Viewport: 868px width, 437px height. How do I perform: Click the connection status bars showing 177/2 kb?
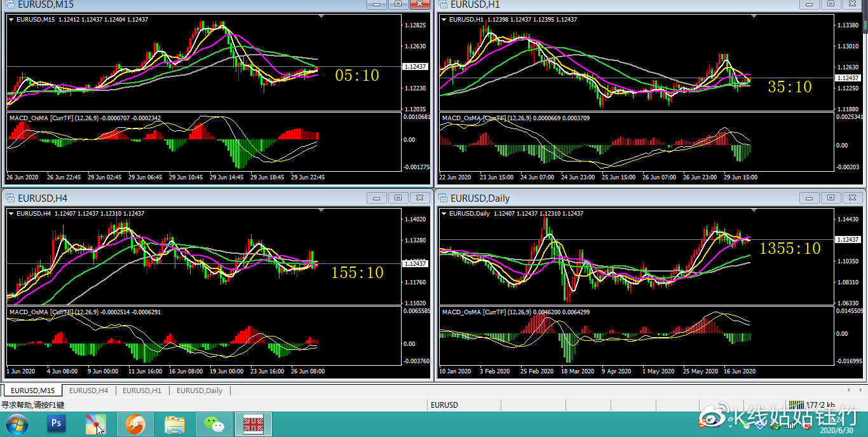pyautogui.click(x=810, y=405)
